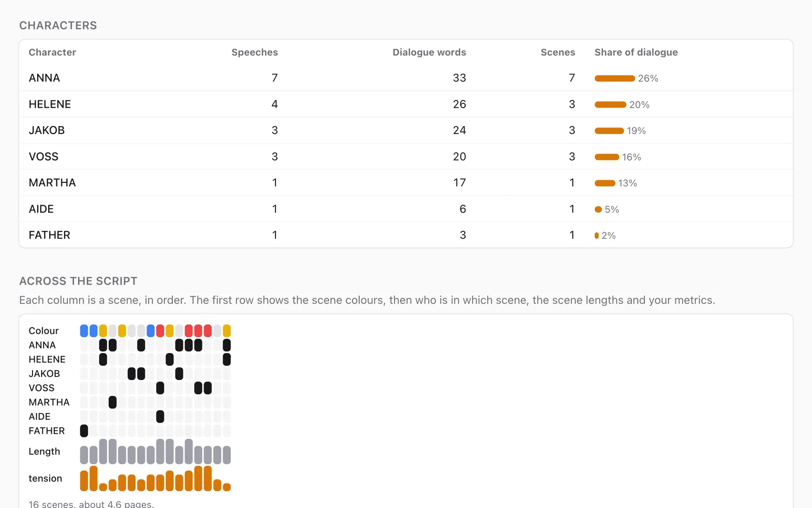Click JAKOB's dialogue word count 24
Viewport: 812px width, 508px height.
459,130
